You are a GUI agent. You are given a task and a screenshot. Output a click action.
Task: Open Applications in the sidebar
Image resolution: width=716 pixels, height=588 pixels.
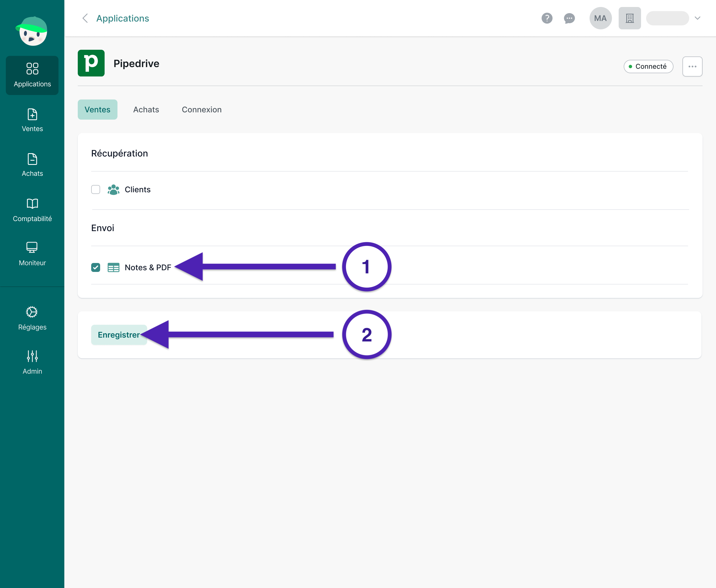coord(32,75)
